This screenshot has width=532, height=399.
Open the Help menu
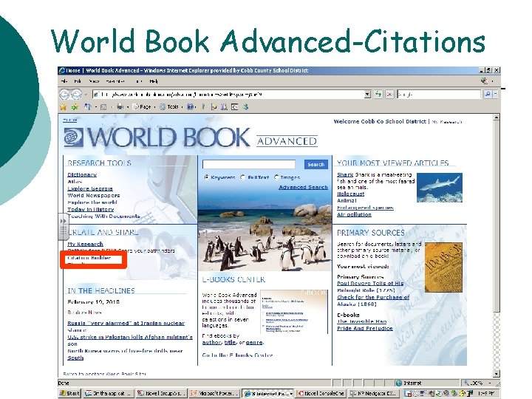pyautogui.click(x=154, y=81)
